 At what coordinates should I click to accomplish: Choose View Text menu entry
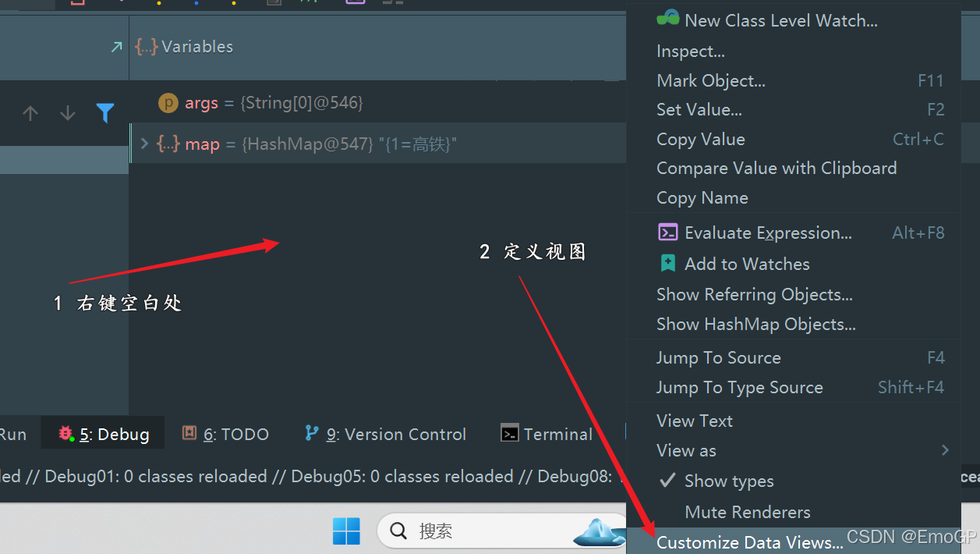pos(794,421)
